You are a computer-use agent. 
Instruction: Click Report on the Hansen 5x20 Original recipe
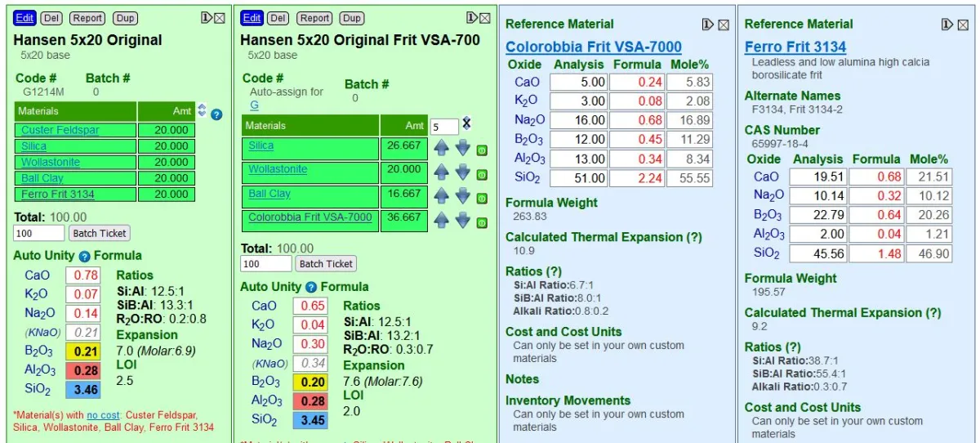(87, 18)
